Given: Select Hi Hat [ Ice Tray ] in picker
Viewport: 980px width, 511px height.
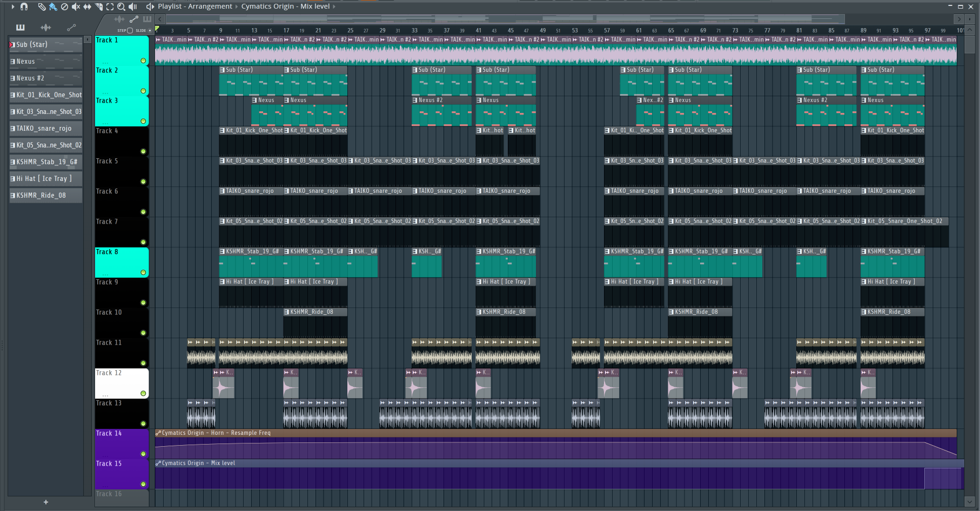Looking at the screenshot, I should (x=46, y=178).
